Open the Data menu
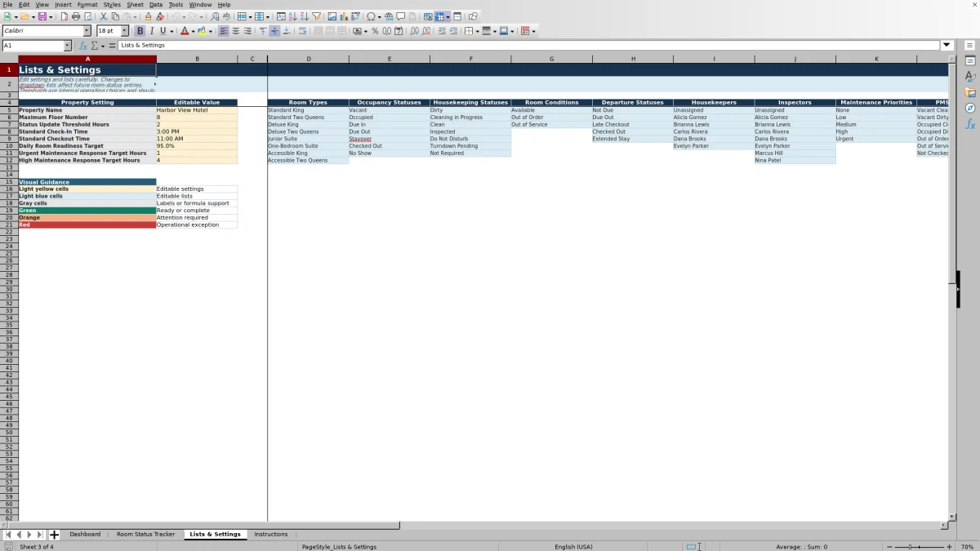Screen dimensions: 980x551 coord(156,4)
